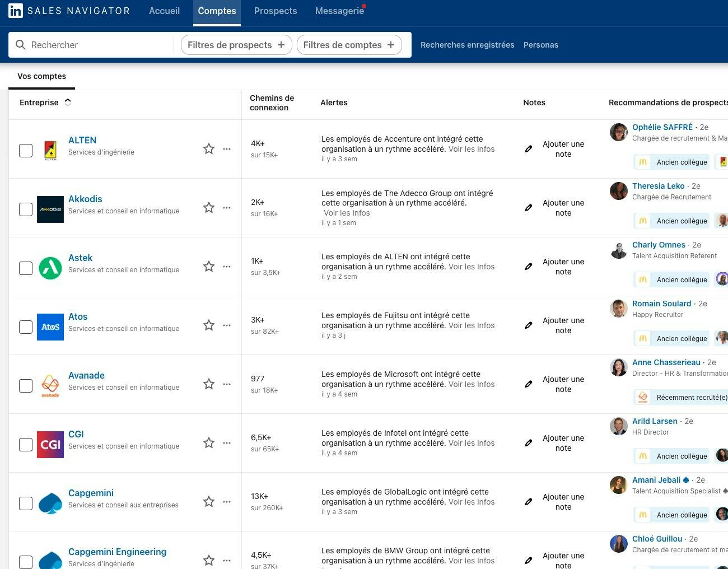The image size is (728, 569).
Task: Open Recherches enregistrées
Action: point(467,45)
